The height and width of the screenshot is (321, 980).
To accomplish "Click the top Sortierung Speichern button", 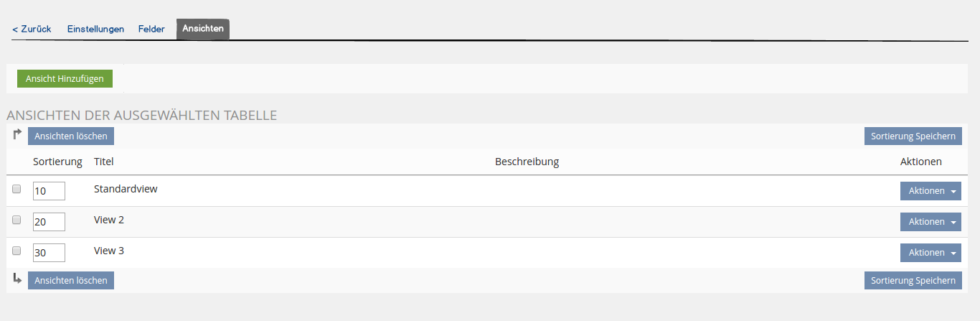I will [913, 136].
